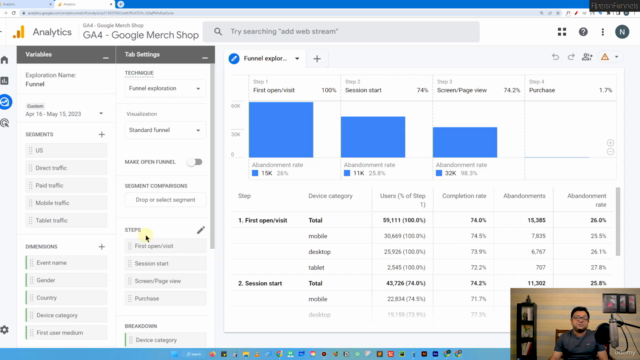Add a new dimension with plus icon
Image resolution: width=640 pixels, height=360 pixels.
(102, 247)
